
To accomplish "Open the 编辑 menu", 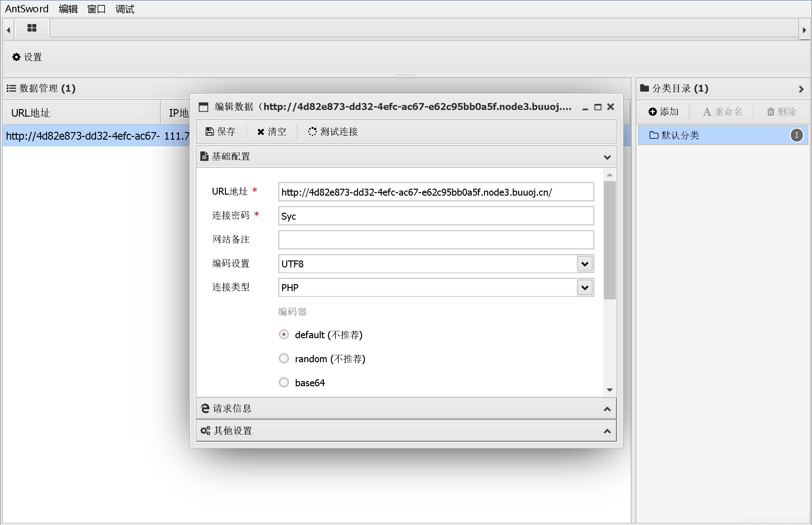I will pyautogui.click(x=68, y=9).
